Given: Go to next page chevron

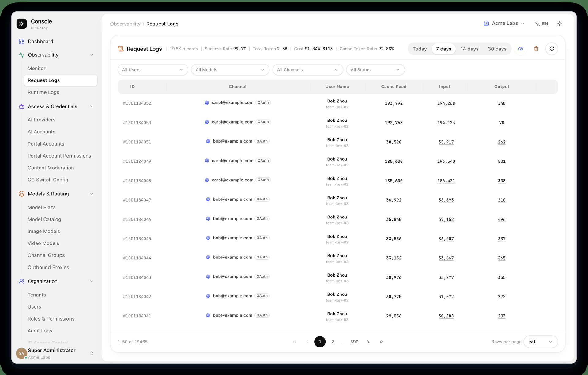Looking at the screenshot, I should (x=368, y=342).
